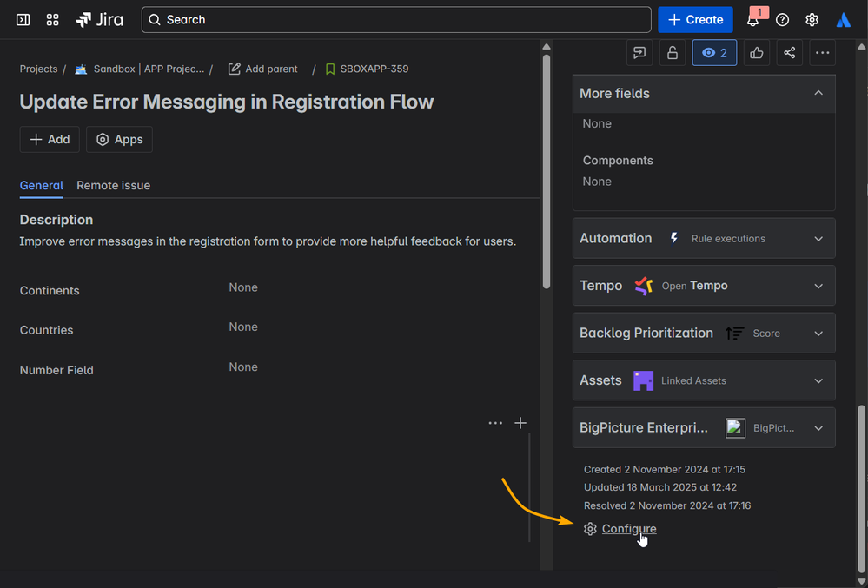
Task: Click the Configure link
Action: pos(628,529)
